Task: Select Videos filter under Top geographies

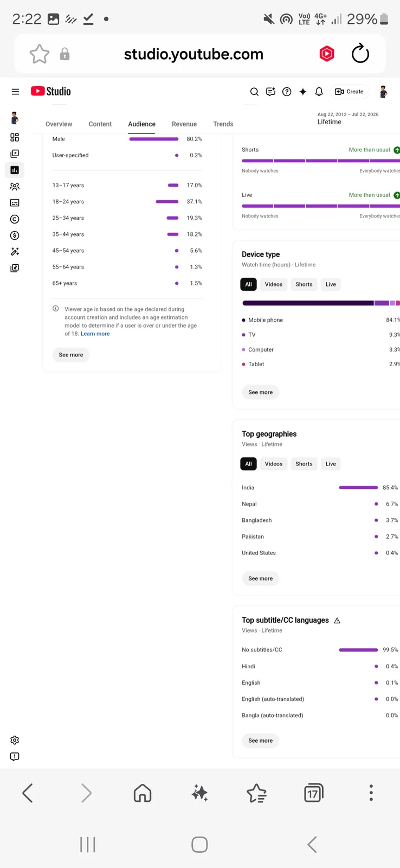Action: pyautogui.click(x=274, y=464)
